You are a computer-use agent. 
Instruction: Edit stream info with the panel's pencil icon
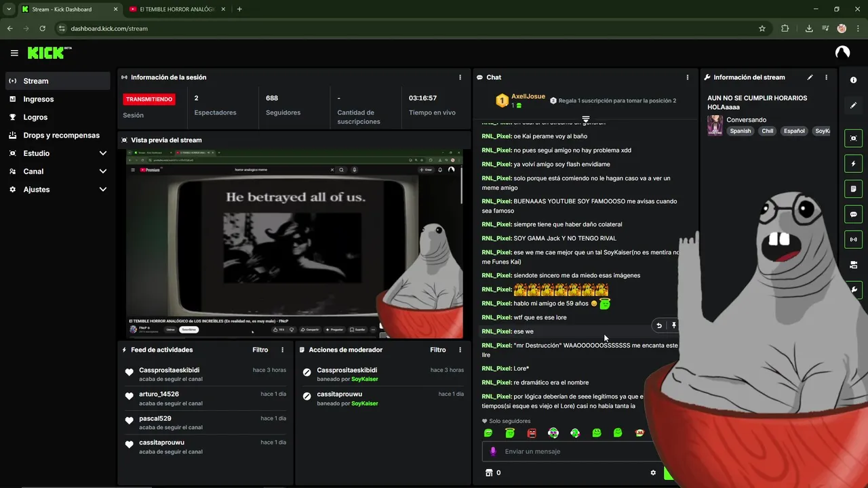pyautogui.click(x=810, y=77)
